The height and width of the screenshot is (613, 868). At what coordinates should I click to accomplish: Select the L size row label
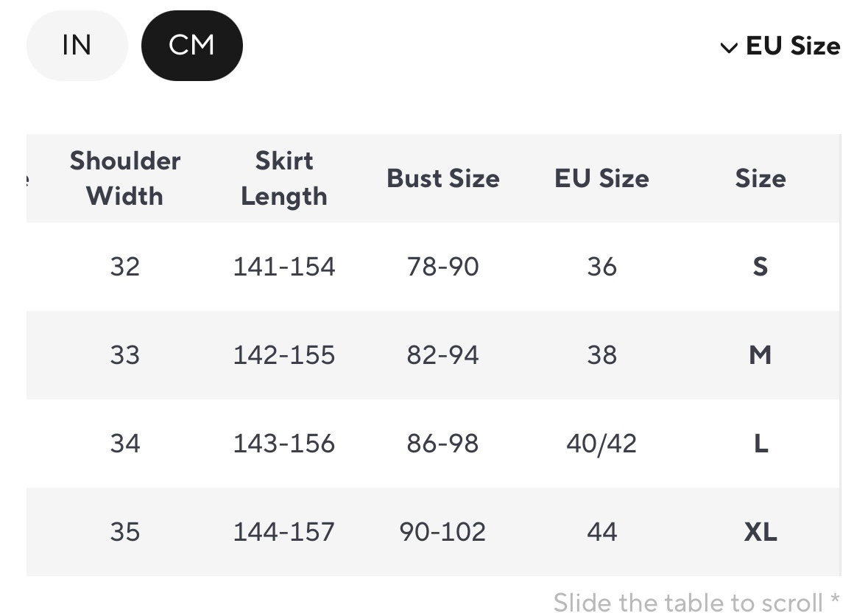tap(761, 444)
